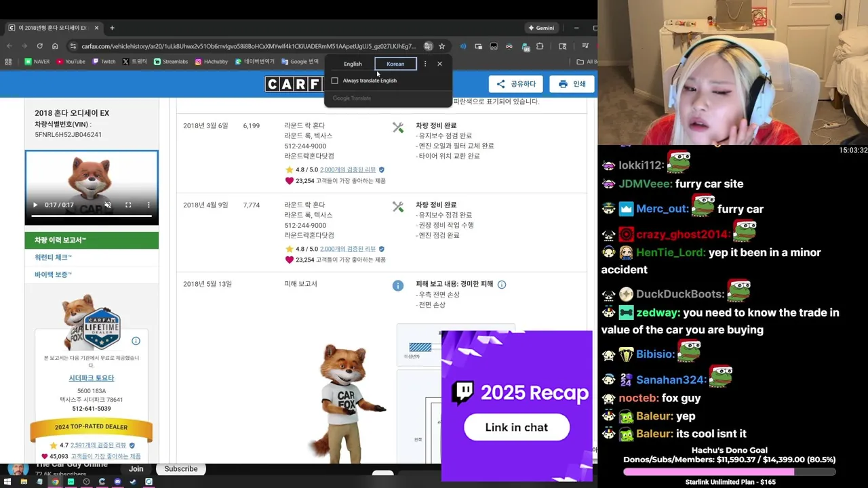Open the 네이버번역기 bookmark
Image resolution: width=868 pixels, height=488 pixels.
pos(255,62)
